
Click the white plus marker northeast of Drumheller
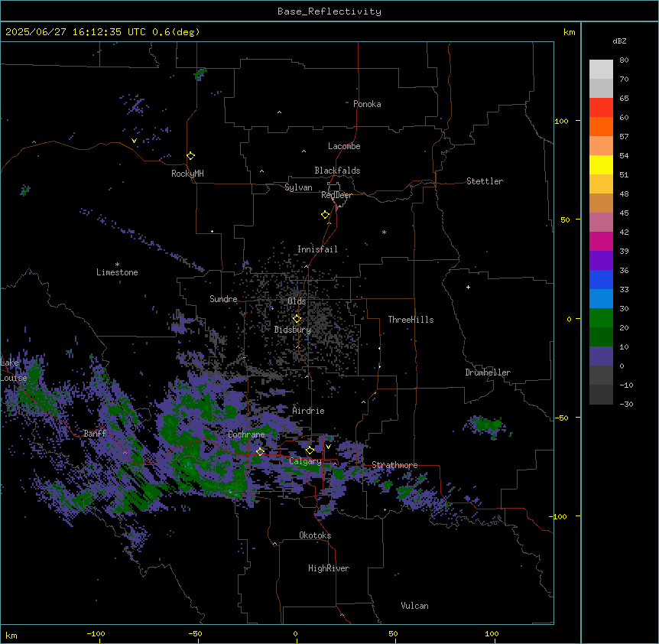click(x=468, y=287)
